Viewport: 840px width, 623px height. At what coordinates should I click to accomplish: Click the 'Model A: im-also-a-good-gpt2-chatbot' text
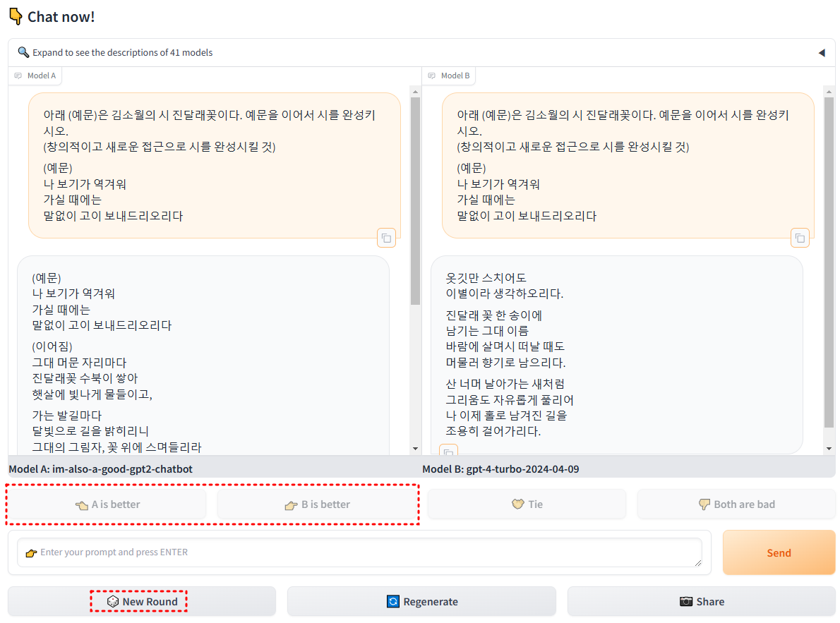[x=101, y=468]
